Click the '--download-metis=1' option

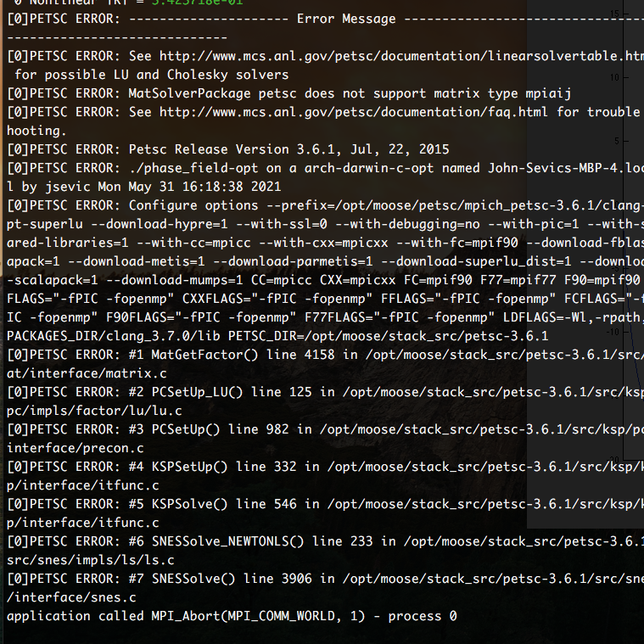(137, 261)
